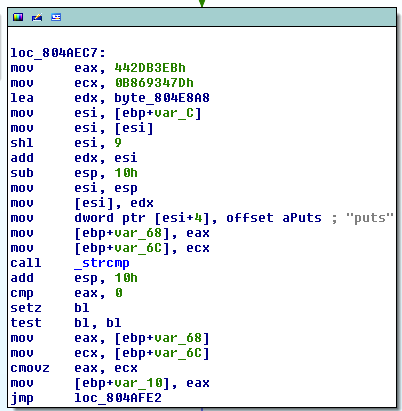Click the mov esi, esp instruction
Image resolution: width=402 pixels, height=411 pixels.
[x=74, y=188]
